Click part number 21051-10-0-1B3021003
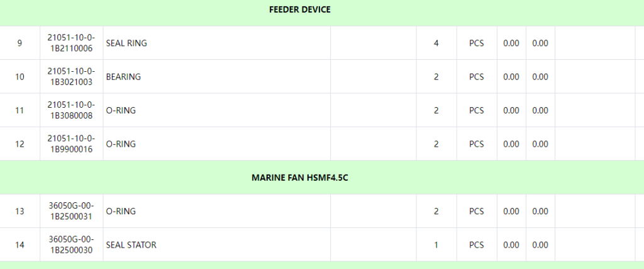 pyautogui.click(x=71, y=77)
